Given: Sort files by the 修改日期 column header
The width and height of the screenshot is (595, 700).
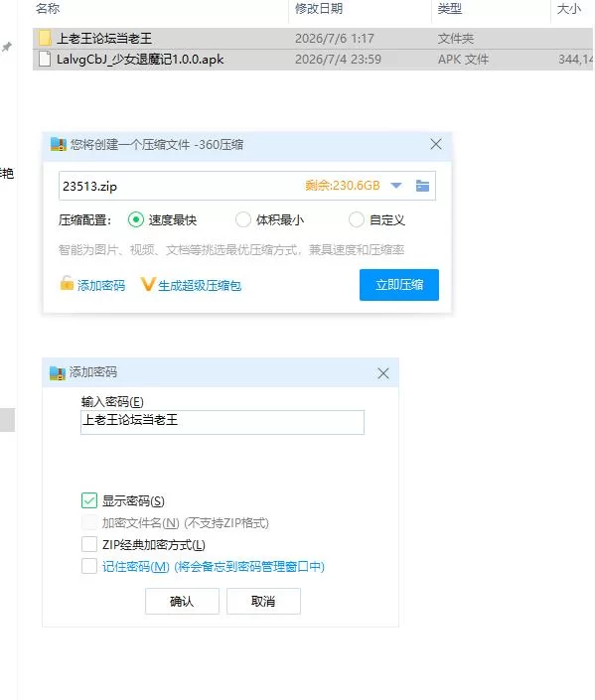Looking at the screenshot, I should coord(319,9).
